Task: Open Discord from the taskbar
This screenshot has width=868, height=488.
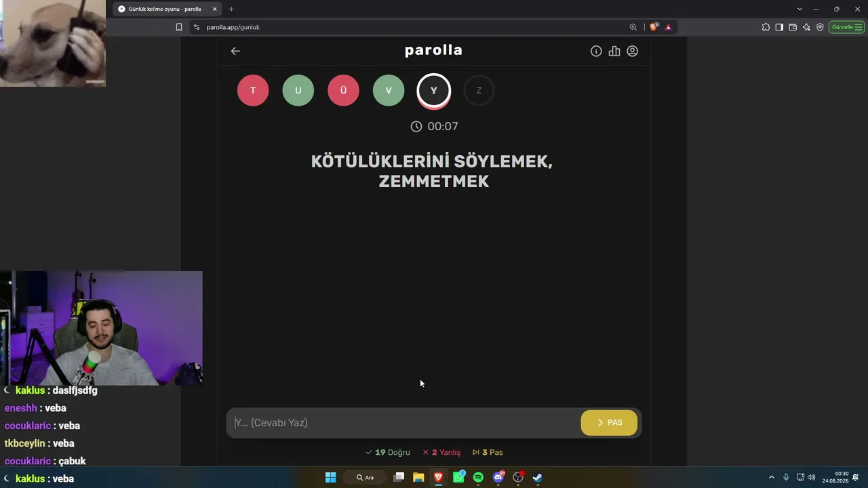Action: point(498,477)
